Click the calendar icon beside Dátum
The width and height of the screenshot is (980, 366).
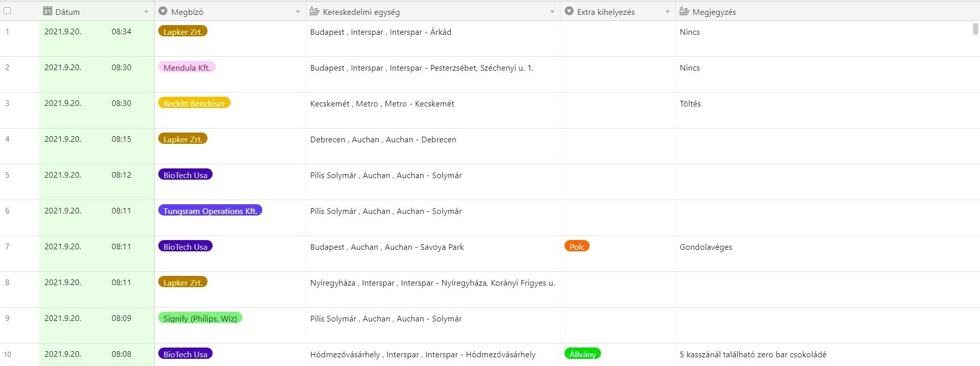pyautogui.click(x=47, y=11)
